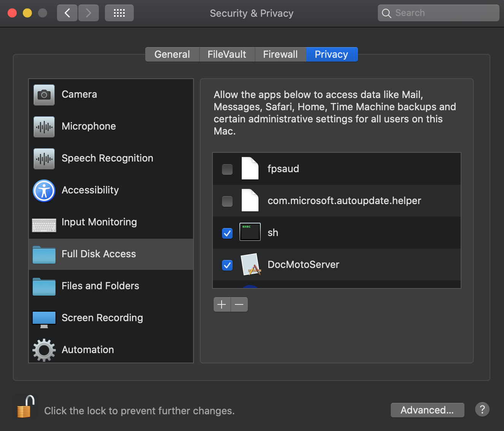Select the sh app name
Viewport: 504px width, 431px height.
(273, 233)
